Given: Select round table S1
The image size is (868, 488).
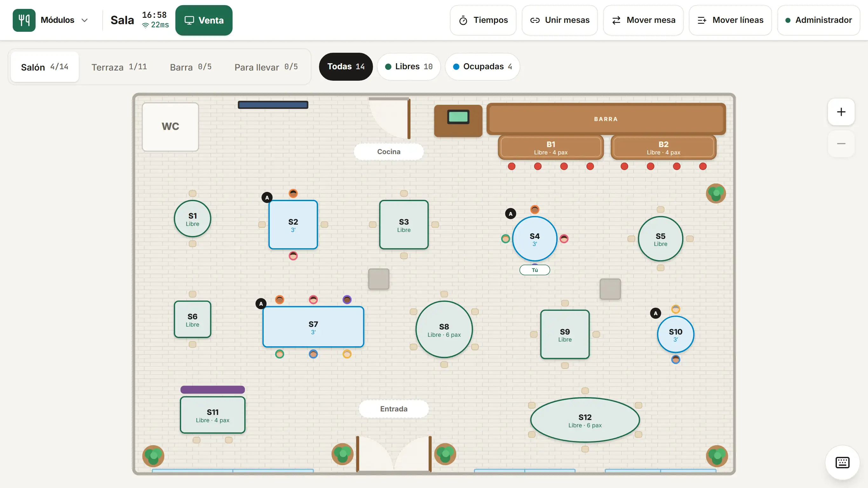Looking at the screenshot, I should coord(193,219).
